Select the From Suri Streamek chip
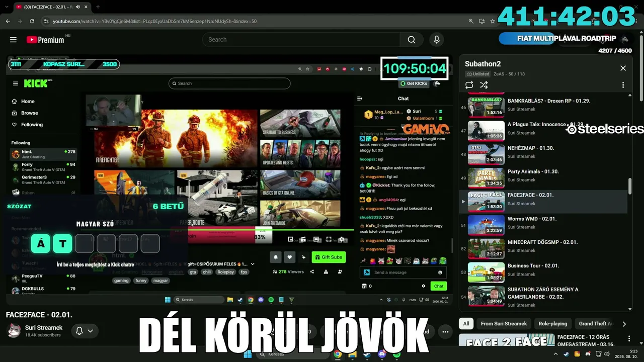644x362 pixels. 504,324
